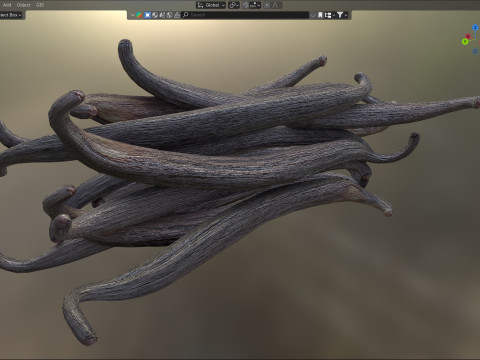Open the GIS menu

[x=40, y=5]
